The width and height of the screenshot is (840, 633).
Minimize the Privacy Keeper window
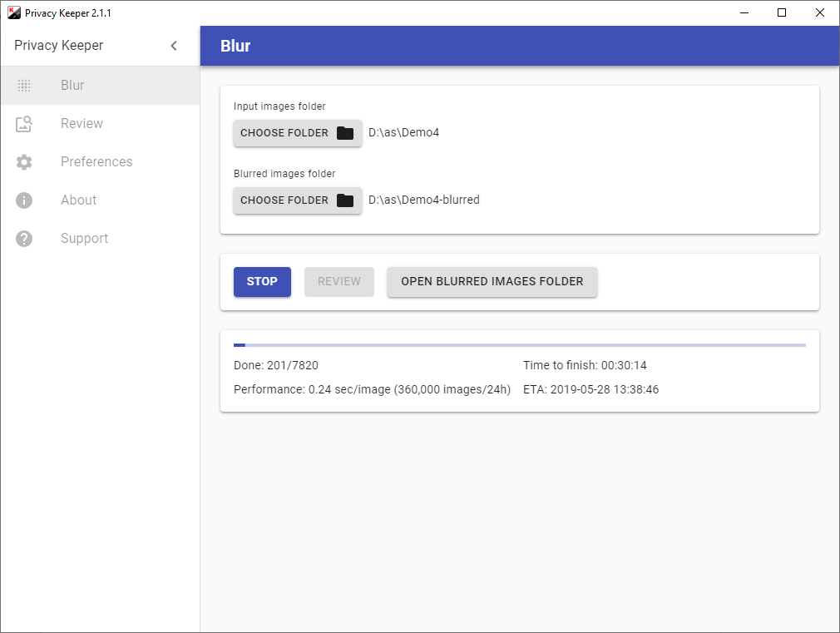point(744,12)
